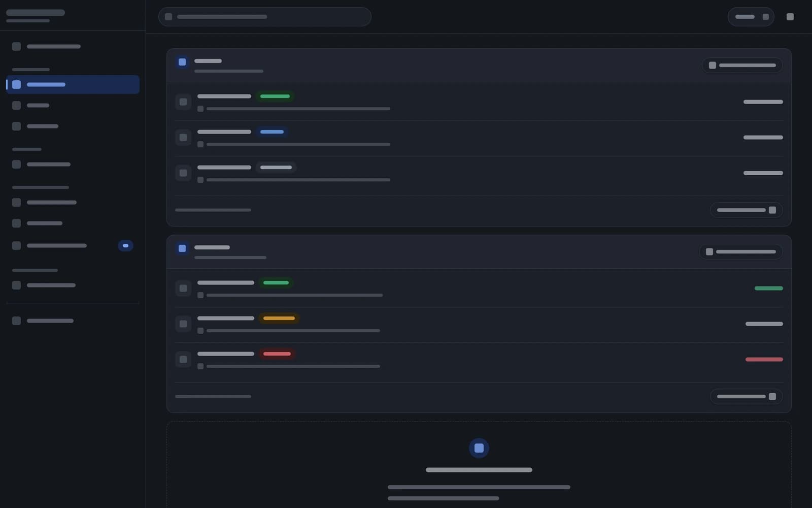This screenshot has height=508, width=812.
Task: Select the highlighted active item in the sidebar
Action: 73,84
